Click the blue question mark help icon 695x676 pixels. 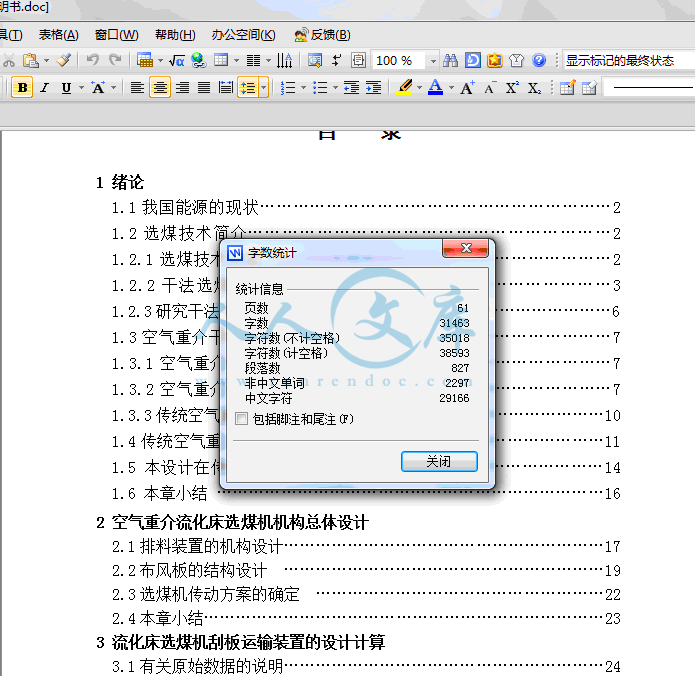point(539,60)
